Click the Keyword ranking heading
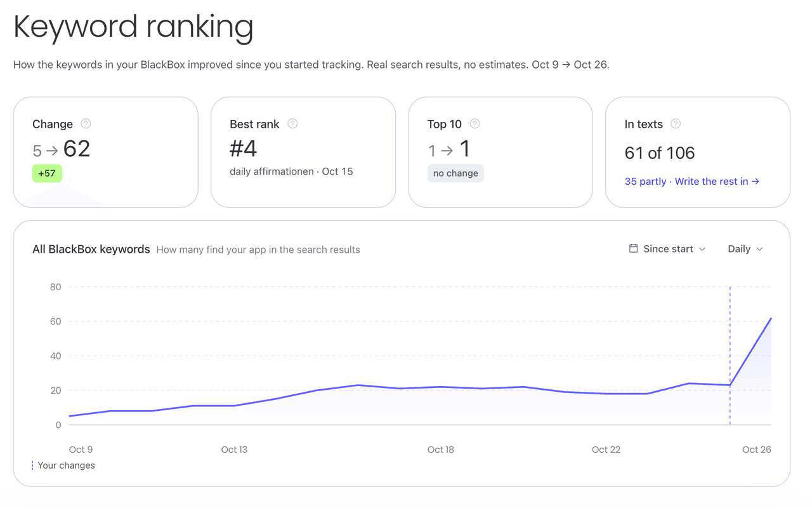The height and width of the screenshot is (508, 812). click(x=134, y=27)
